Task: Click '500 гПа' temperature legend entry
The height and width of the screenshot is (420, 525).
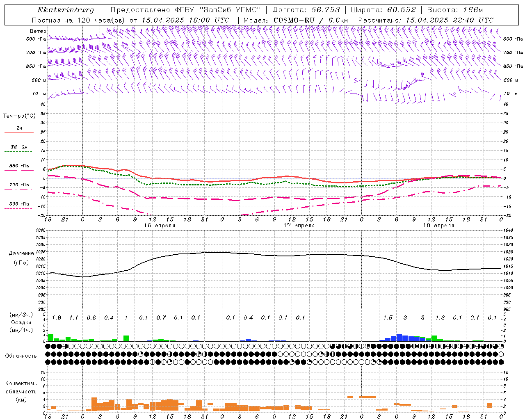Action: click(19, 204)
